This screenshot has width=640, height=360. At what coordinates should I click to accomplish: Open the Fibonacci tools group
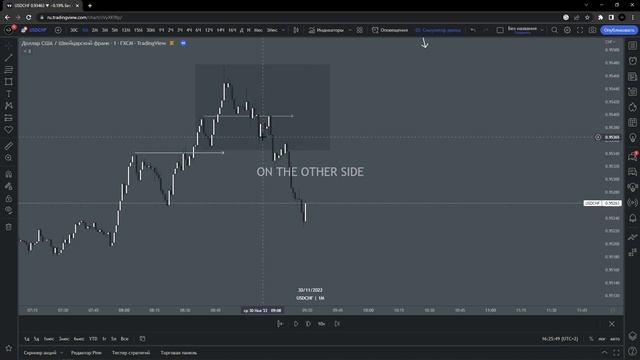(9, 70)
